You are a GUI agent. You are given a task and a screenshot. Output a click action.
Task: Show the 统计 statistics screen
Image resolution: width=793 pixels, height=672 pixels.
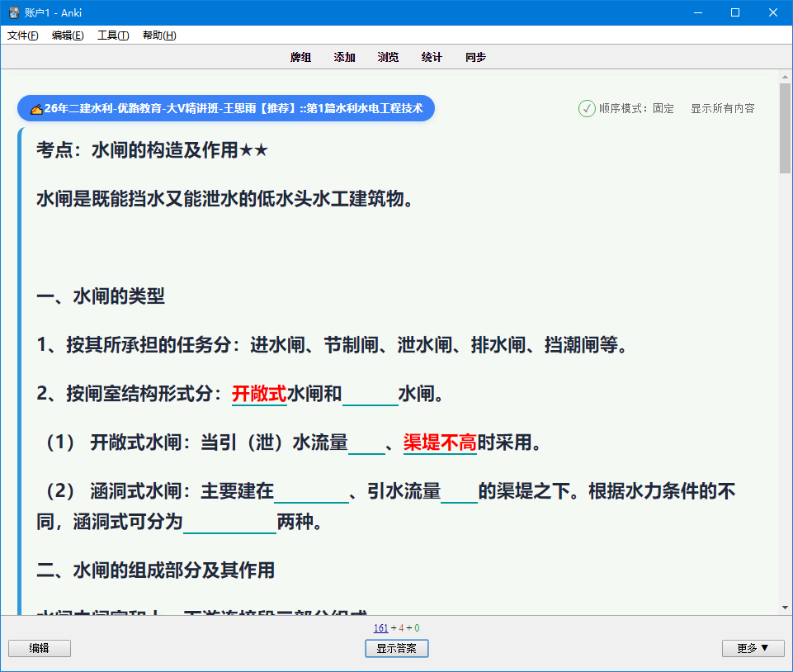tap(432, 57)
